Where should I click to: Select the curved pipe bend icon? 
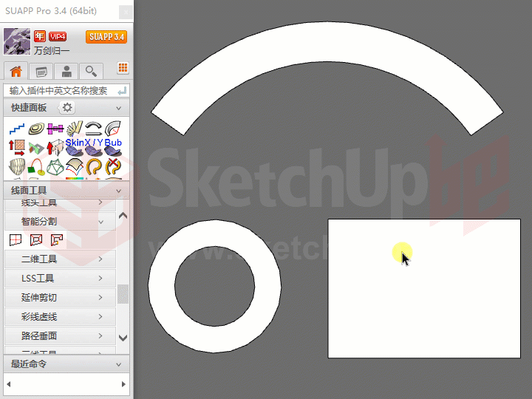[x=94, y=129]
